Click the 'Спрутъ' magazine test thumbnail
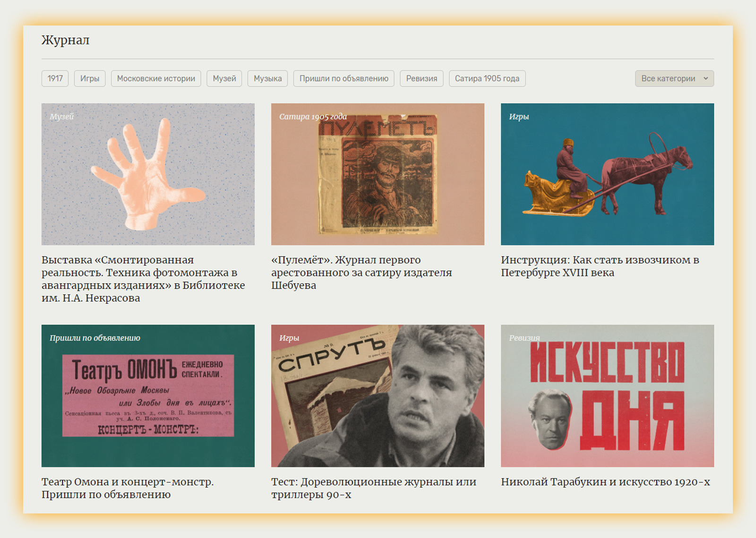 378,396
